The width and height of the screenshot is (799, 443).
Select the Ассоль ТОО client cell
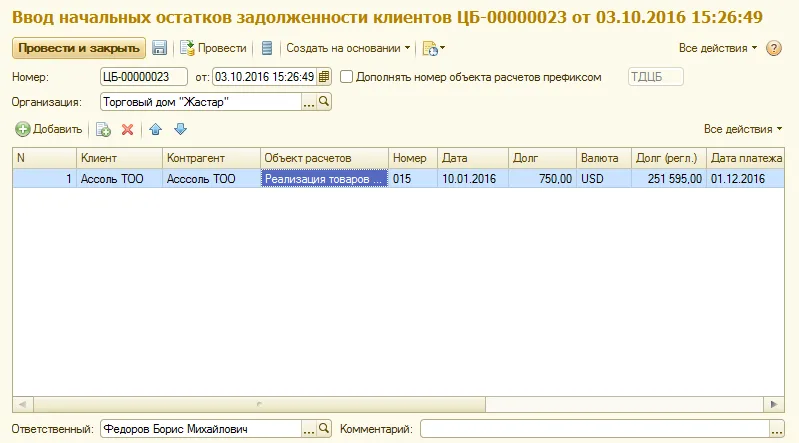pos(119,179)
